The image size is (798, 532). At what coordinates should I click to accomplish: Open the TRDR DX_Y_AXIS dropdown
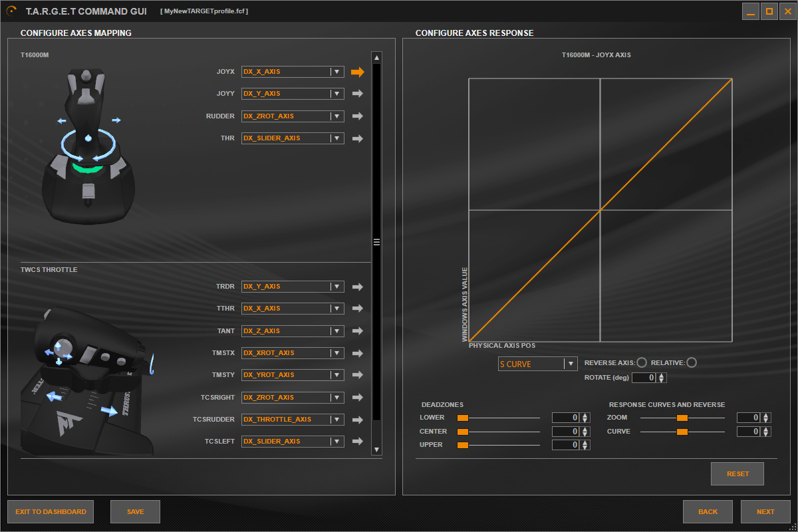point(293,287)
